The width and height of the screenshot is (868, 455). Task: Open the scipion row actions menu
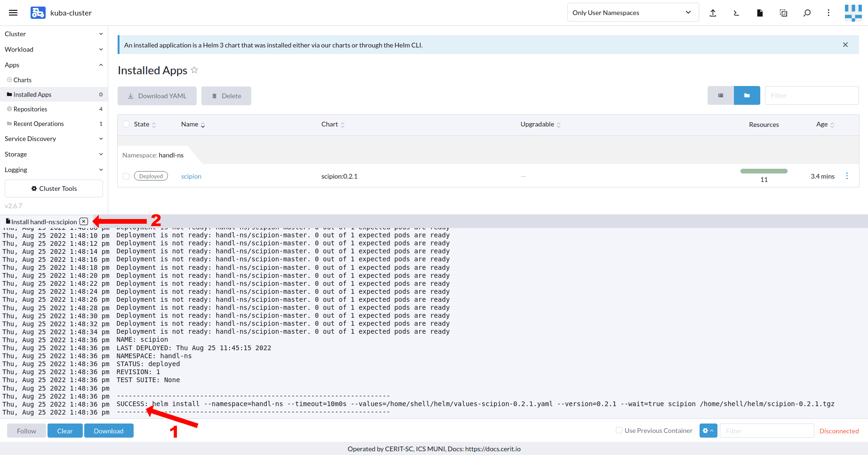click(x=847, y=176)
